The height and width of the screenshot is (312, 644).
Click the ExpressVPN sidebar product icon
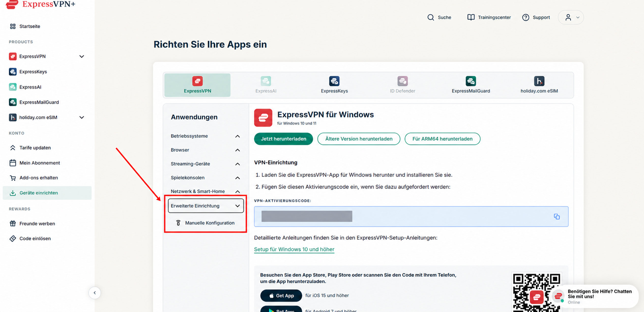13,56
